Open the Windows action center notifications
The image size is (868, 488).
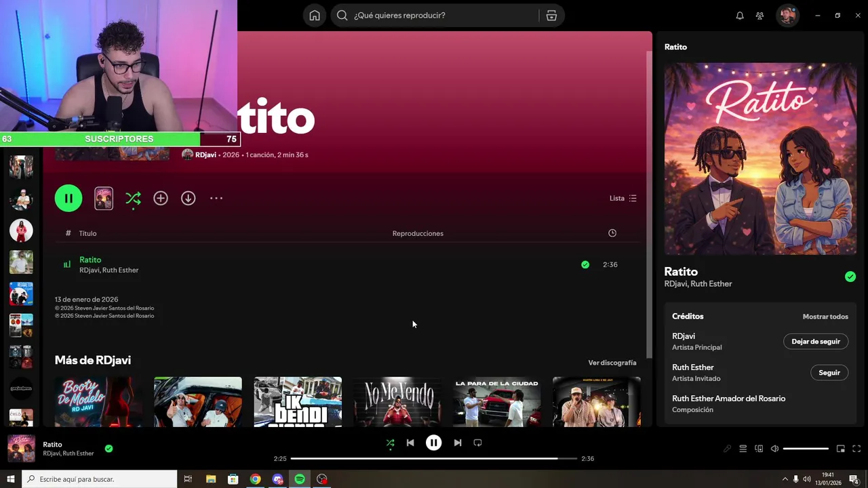(x=854, y=479)
